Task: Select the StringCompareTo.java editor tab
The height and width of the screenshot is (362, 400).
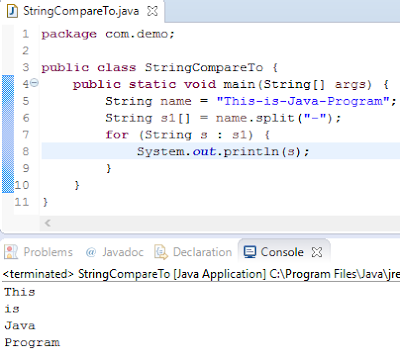Action: click(82, 11)
